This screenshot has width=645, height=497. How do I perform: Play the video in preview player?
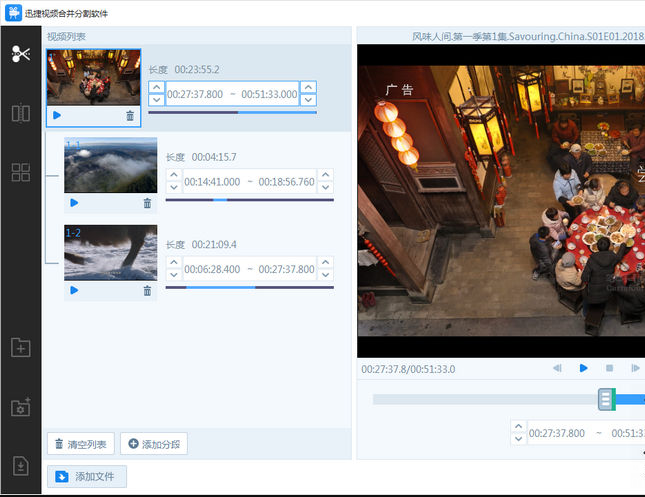point(583,368)
